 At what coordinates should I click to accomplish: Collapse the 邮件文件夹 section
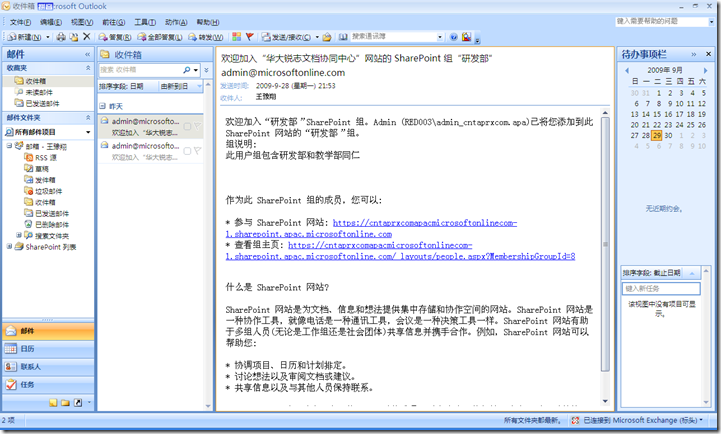point(88,118)
